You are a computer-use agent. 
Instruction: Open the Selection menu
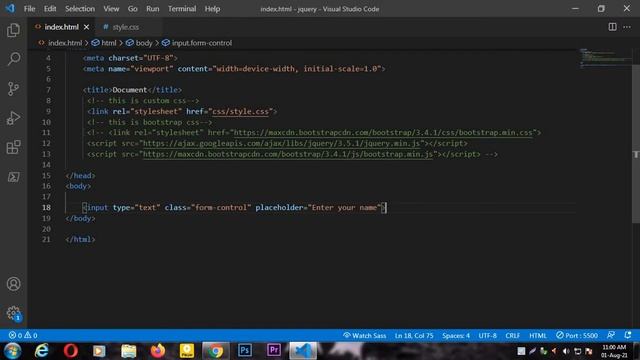pos(80,9)
